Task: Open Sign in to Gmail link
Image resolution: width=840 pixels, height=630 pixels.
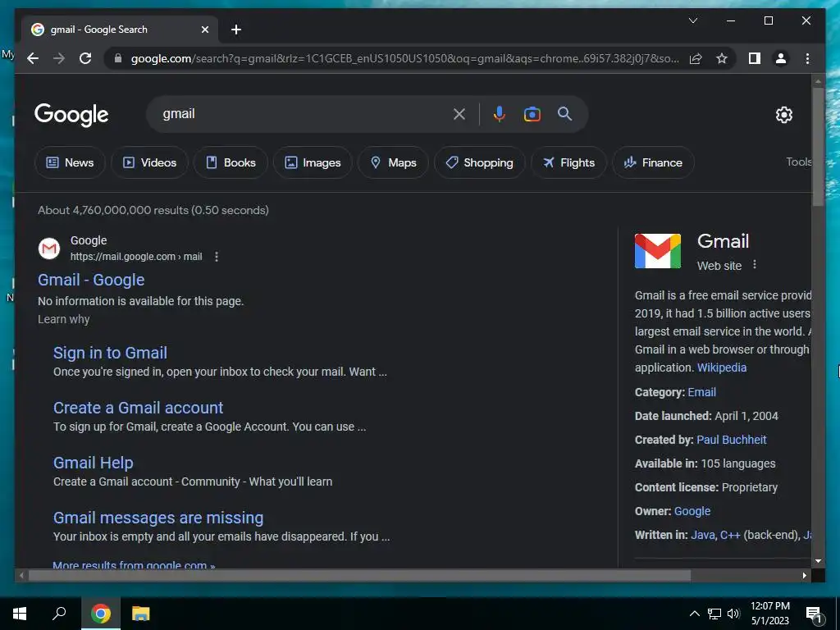Action: (111, 353)
